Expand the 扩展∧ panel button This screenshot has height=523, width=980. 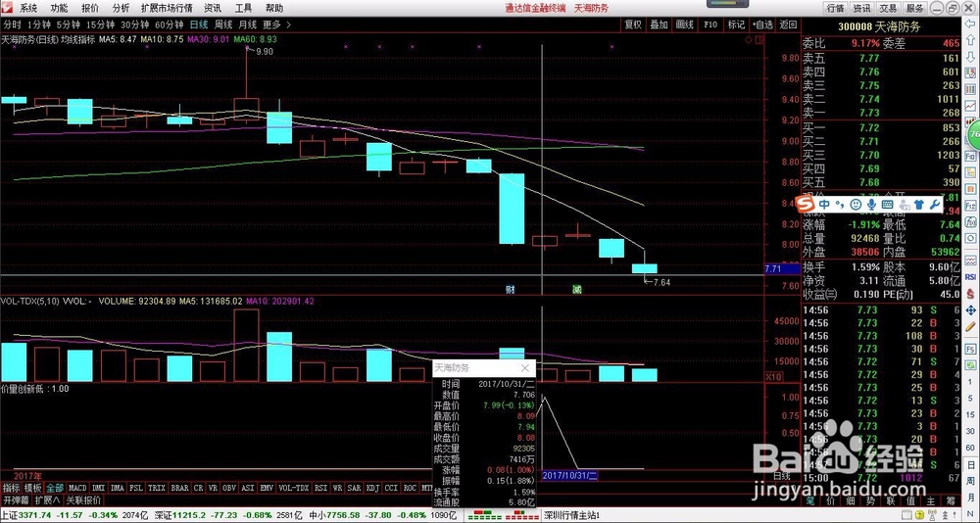tap(47, 499)
